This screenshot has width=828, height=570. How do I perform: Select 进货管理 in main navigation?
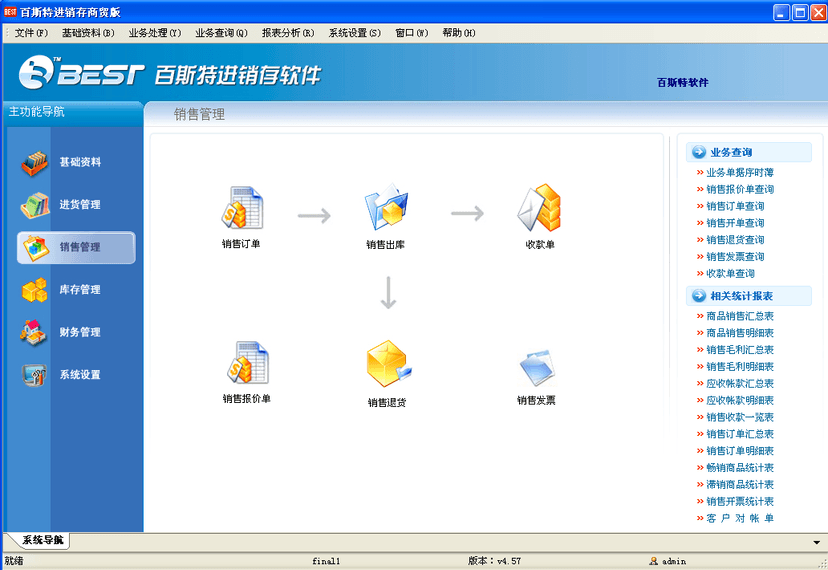(76, 205)
